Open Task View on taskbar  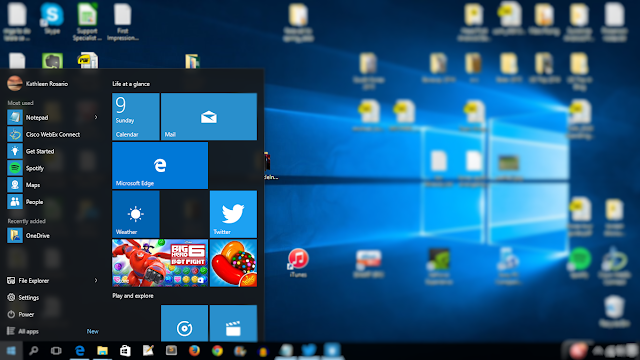click(56, 351)
